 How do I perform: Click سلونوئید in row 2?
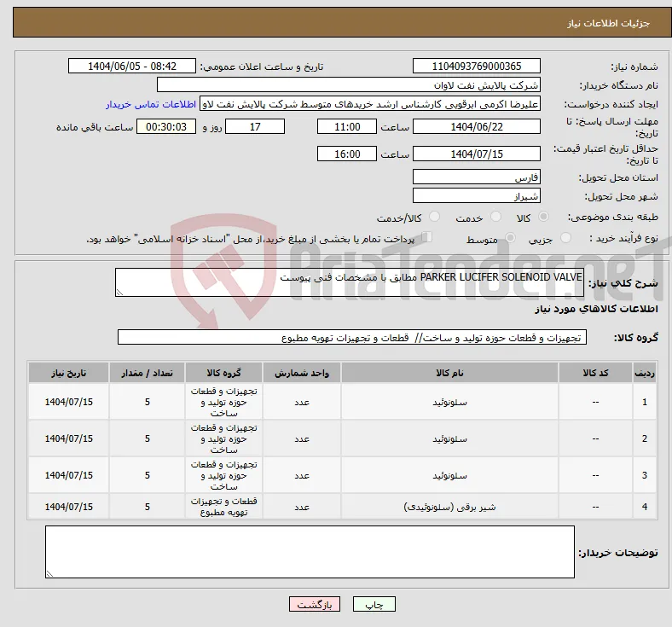[x=449, y=438]
